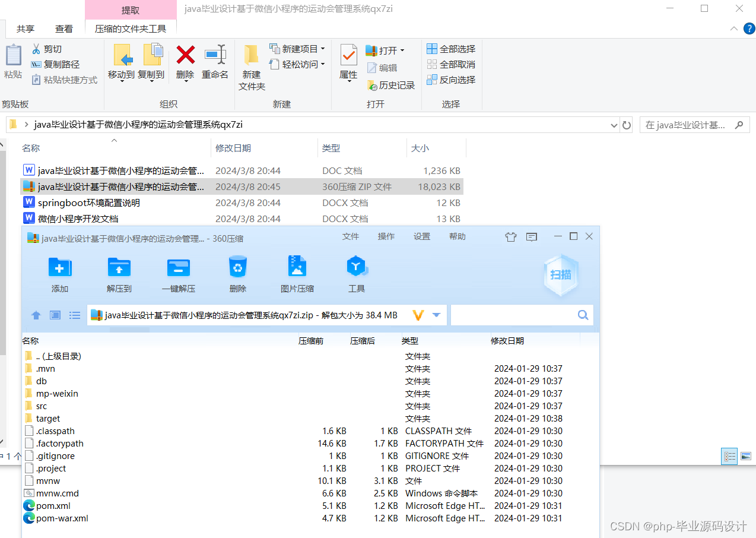Click the breadcrumb chevron in address bar
This screenshot has width=756, height=538.
tap(26, 125)
